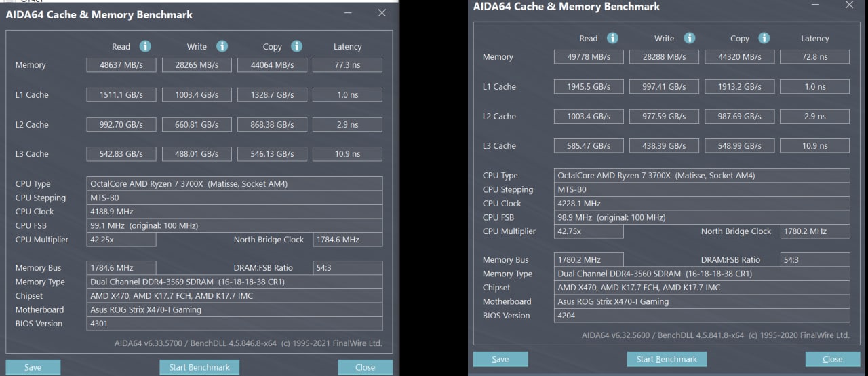Select Memory read value 49778 MB/s

[589, 57]
